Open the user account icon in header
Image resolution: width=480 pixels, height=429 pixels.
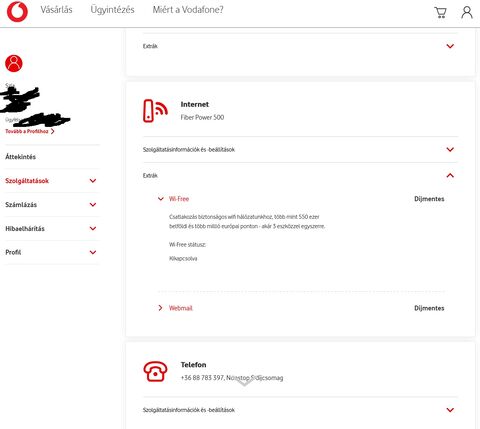click(x=467, y=12)
